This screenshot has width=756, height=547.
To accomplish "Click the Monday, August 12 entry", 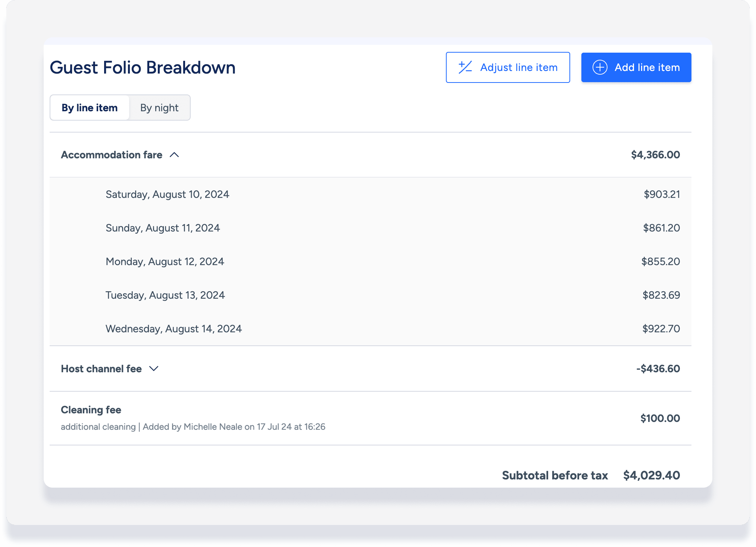I will tap(165, 261).
